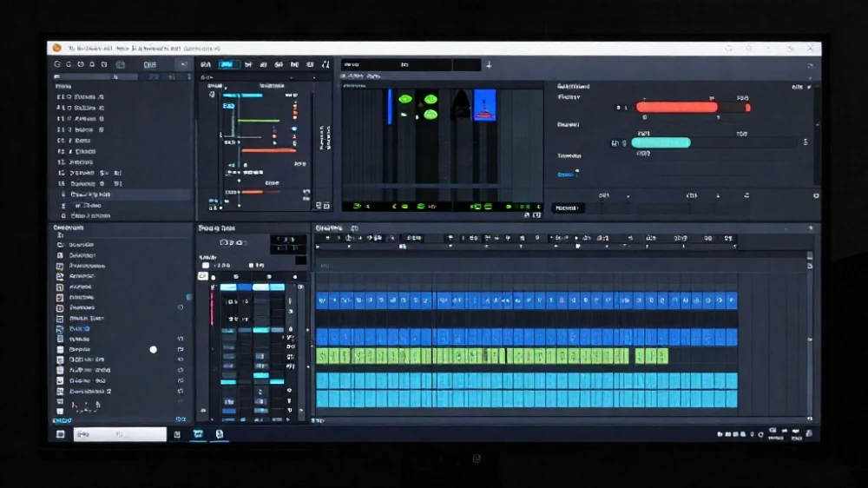Select the blue thumbnail tile with red figure

coord(484,105)
